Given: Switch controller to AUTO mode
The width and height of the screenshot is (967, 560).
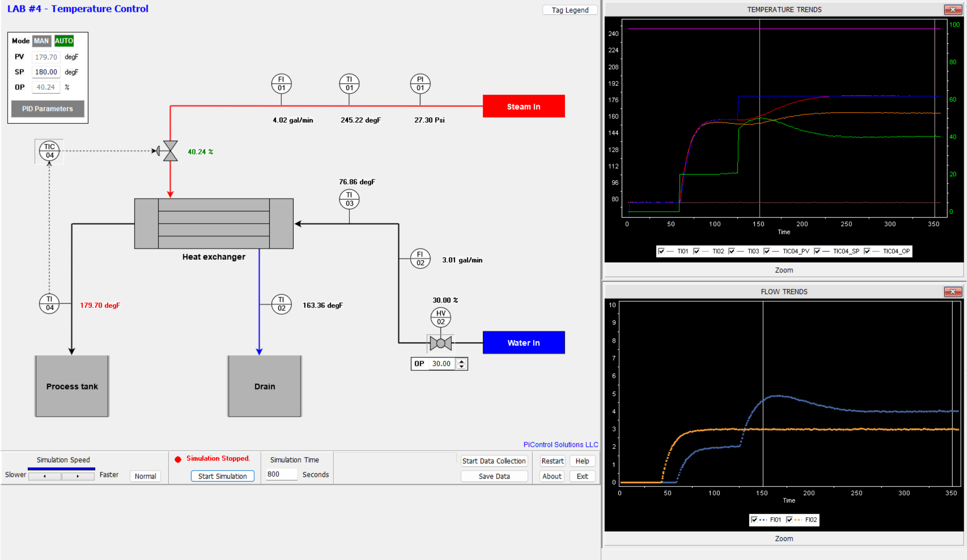Looking at the screenshot, I should (x=64, y=41).
